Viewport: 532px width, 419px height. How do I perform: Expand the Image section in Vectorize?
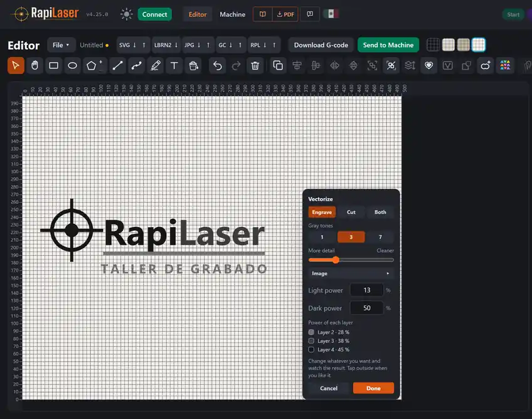351,273
